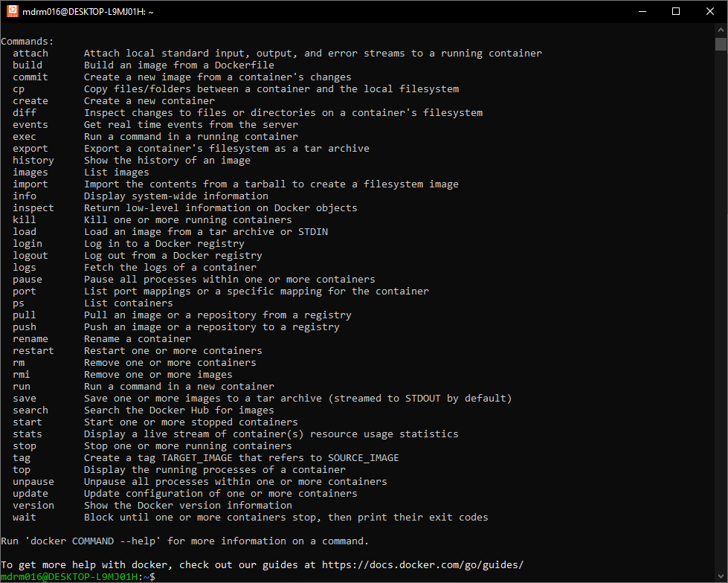The image size is (728, 583).
Task: Click the 'Commands:' heading text
Action: pyautogui.click(x=28, y=42)
